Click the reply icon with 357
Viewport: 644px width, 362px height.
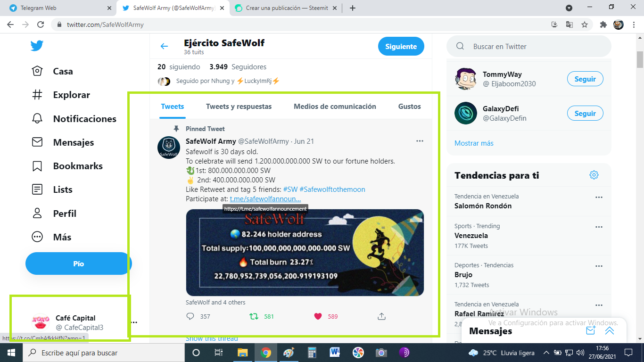190,316
